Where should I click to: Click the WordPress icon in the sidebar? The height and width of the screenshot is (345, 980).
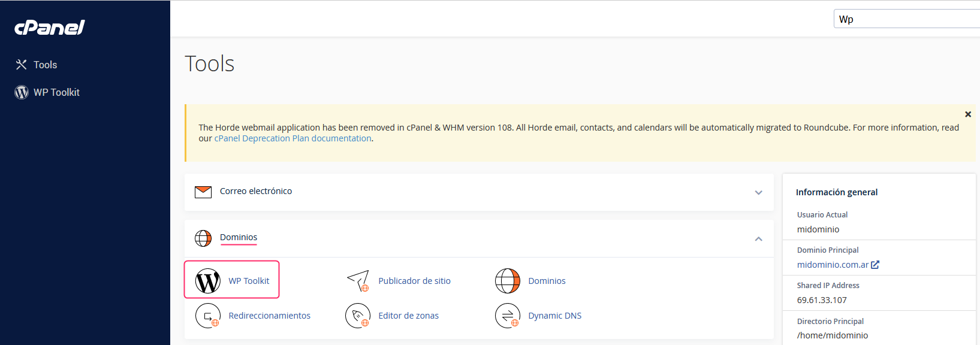click(22, 92)
